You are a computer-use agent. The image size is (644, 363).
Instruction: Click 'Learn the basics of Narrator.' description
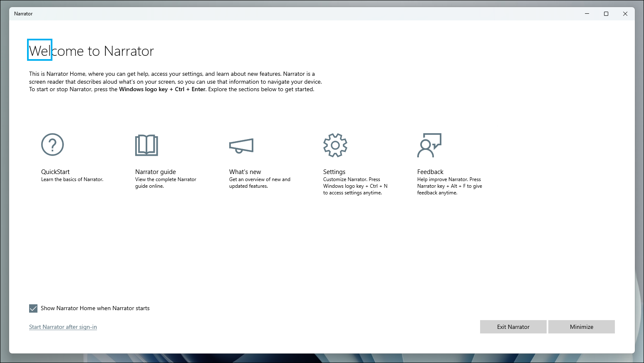pyautogui.click(x=72, y=179)
